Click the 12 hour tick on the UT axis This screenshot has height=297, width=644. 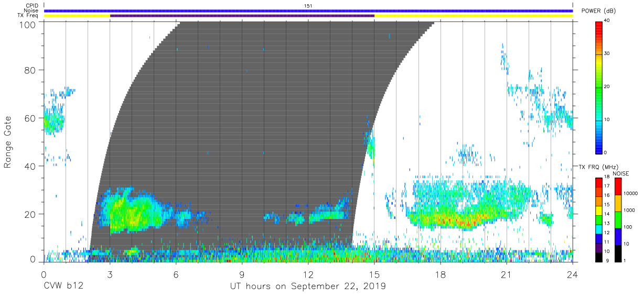pyautogui.click(x=308, y=273)
